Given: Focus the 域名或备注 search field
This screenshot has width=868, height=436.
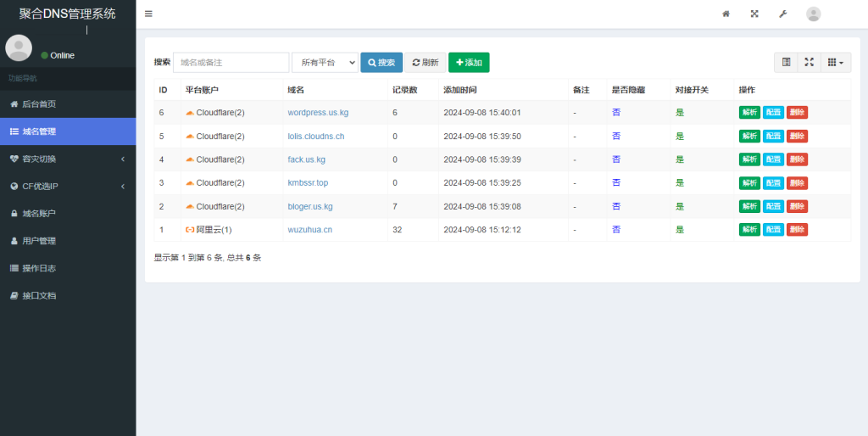Looking at the screenshot, I should click(231, 63).
